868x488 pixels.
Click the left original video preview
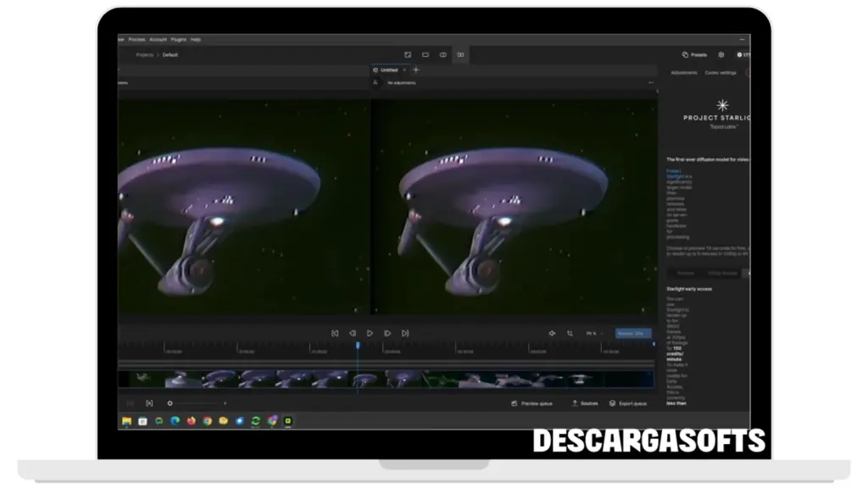coord(243,207)
